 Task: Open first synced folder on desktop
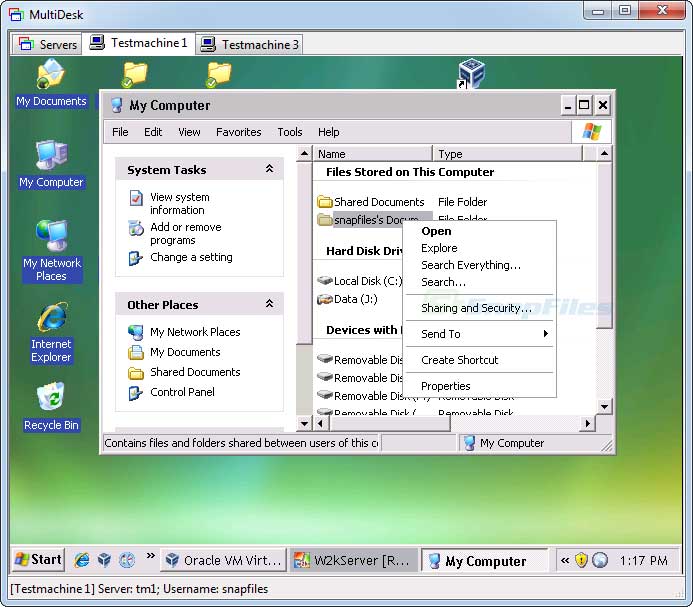[134, 74]
